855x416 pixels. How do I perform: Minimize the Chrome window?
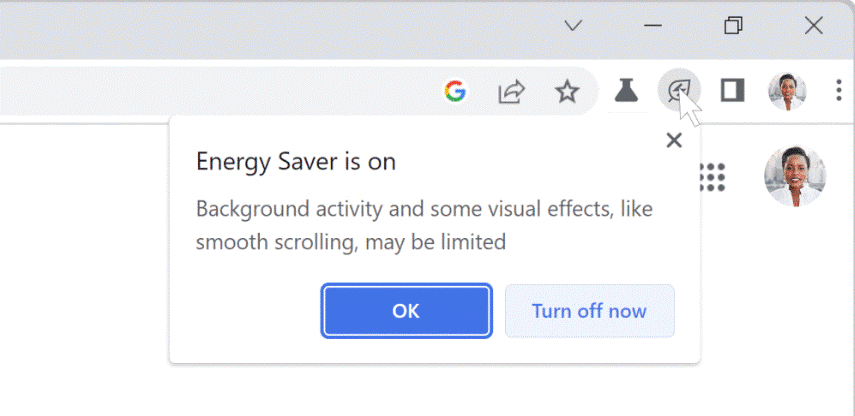[653, 26]
